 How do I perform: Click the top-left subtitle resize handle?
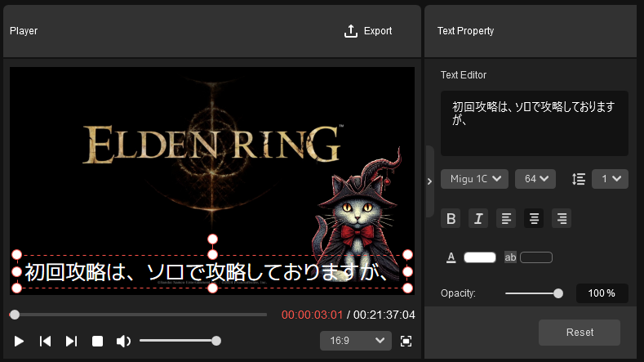17,255
